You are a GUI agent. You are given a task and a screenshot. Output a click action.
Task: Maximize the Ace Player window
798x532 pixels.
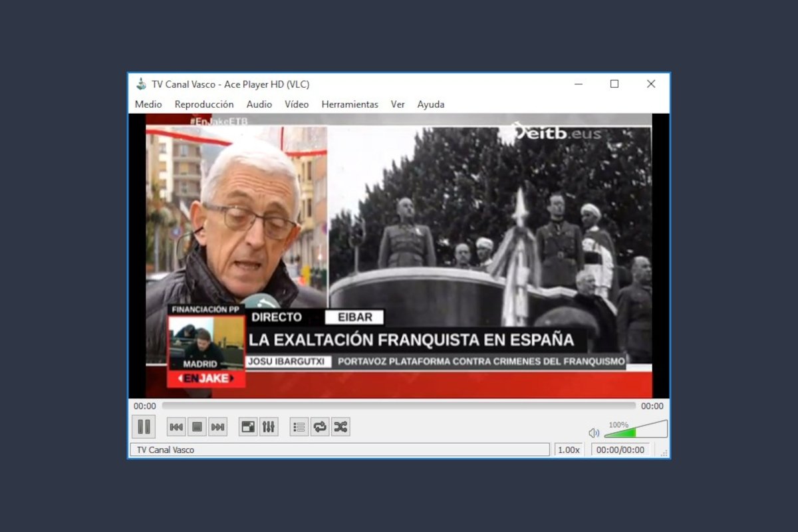tap(614, 84)
